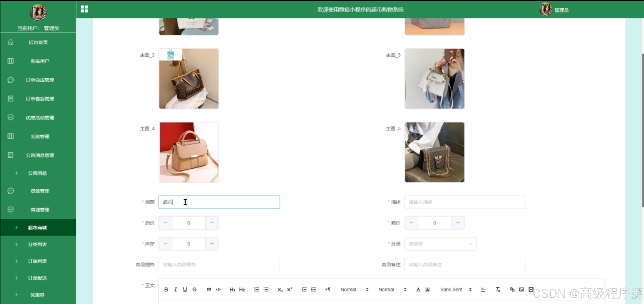Toggle strikethrough formatting in editor

[194, 290]
